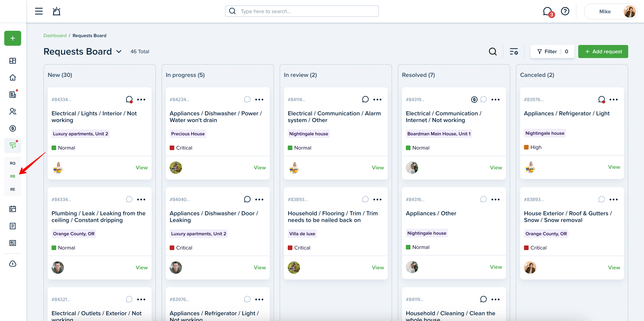Screen dimensions: 644x321
Task: Open comments on Refrigerator Light canceled card
Action: click(602, 99)
